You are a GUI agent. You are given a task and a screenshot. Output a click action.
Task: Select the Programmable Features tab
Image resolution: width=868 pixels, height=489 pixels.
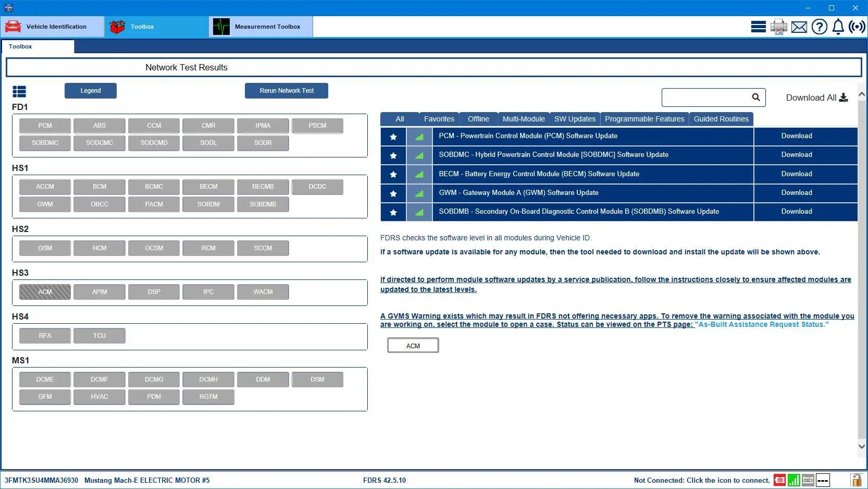(x=644, y=119)
